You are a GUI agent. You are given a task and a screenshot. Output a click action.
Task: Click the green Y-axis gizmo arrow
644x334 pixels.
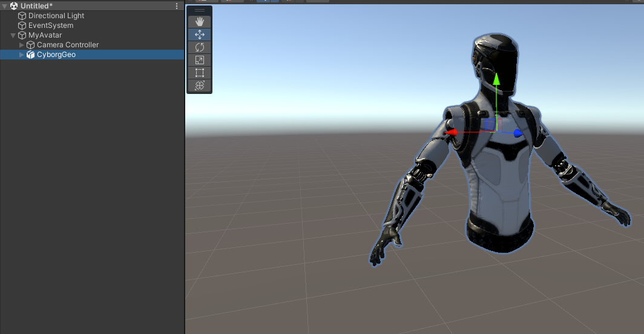tap(496, 80)
